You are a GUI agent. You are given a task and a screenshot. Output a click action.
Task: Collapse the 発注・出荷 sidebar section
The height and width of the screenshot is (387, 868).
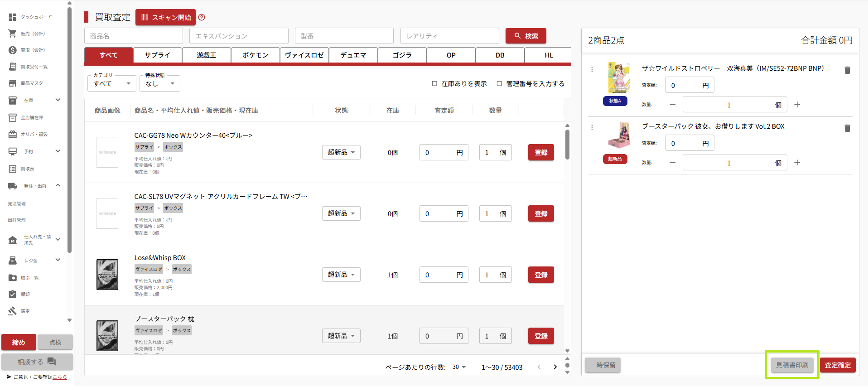click(x=58, y=185)
